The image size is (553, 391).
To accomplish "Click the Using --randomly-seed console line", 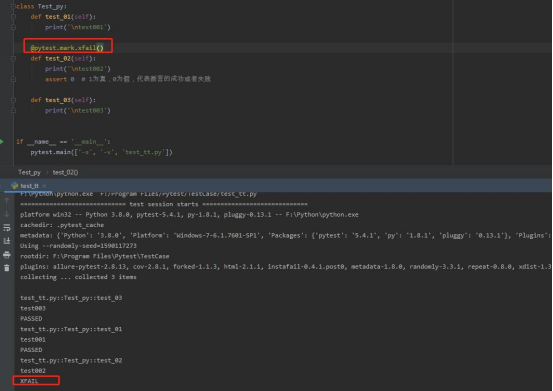I will click(x=78, y=246).
